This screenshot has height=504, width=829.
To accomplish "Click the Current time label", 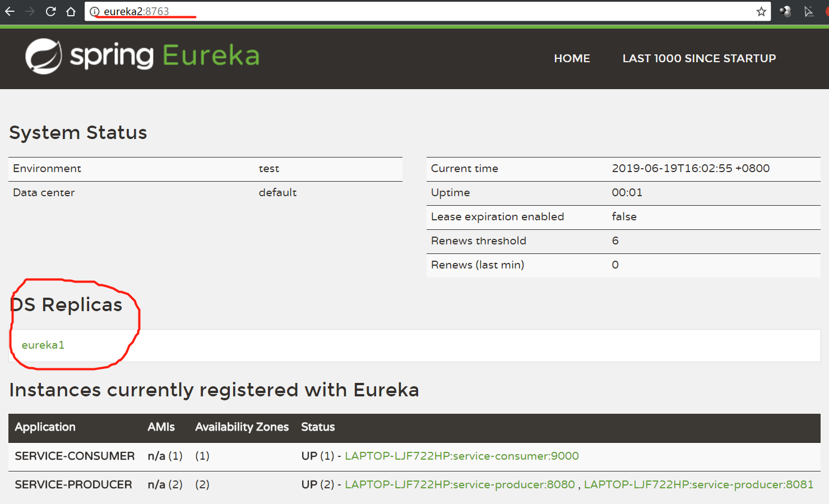I will pos(464,168).
